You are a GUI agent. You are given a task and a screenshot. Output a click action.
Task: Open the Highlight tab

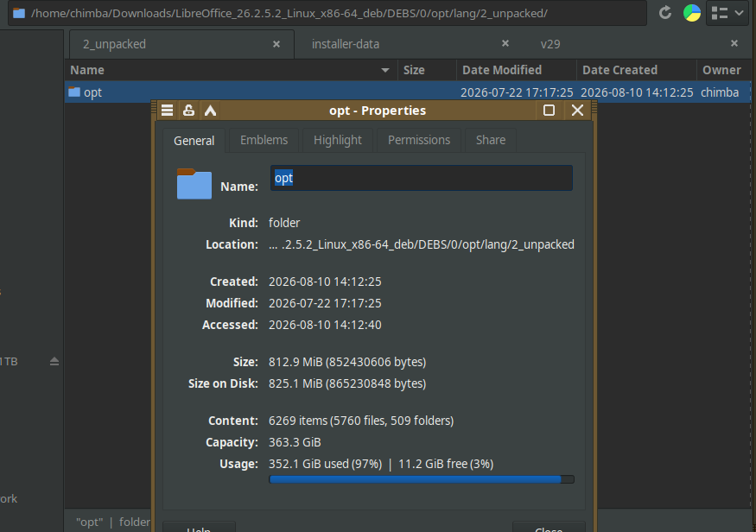coord(338,140)
